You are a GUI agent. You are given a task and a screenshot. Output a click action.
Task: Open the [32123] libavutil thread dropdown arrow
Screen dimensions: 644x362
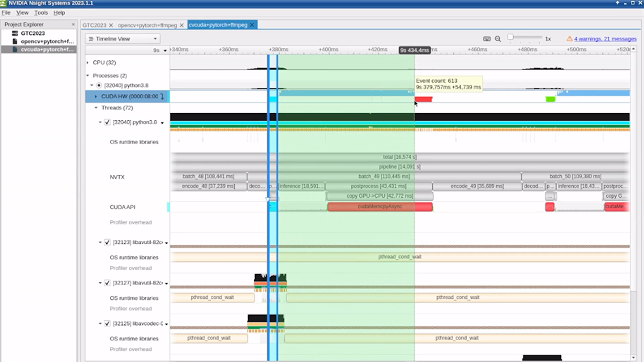[x=166, y=243]
